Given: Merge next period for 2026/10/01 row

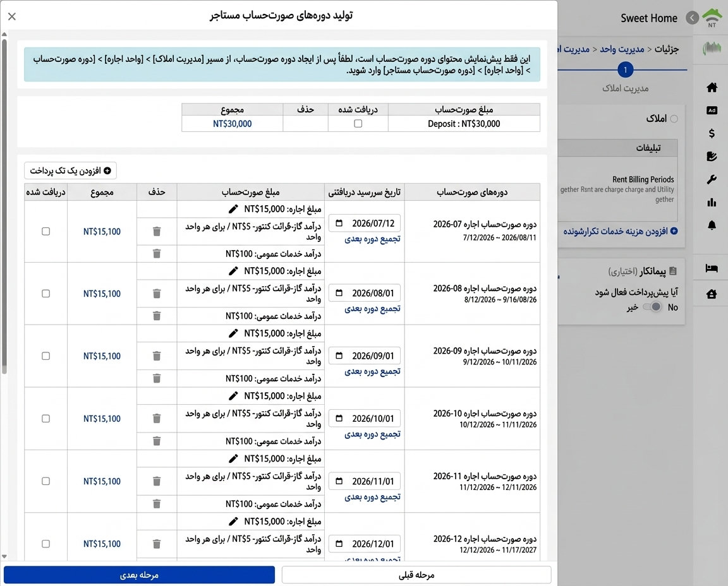Looking at the screenshot, I should click(372, 434).
